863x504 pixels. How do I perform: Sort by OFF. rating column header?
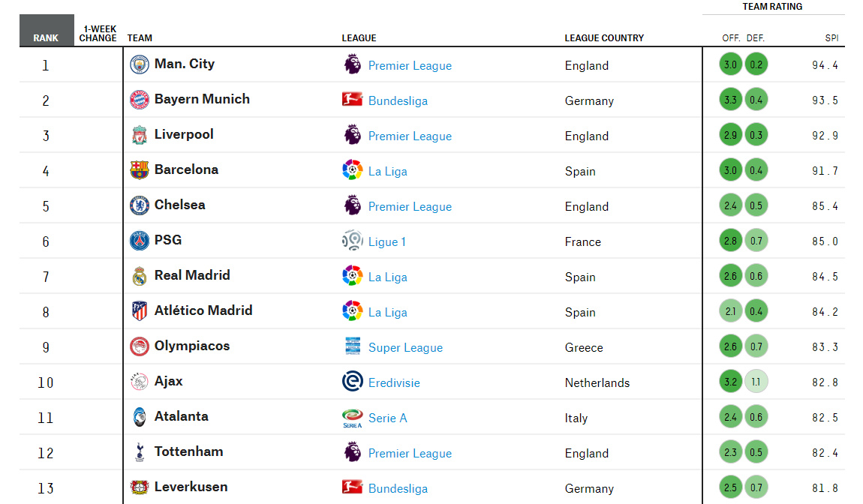coord(731,38)
